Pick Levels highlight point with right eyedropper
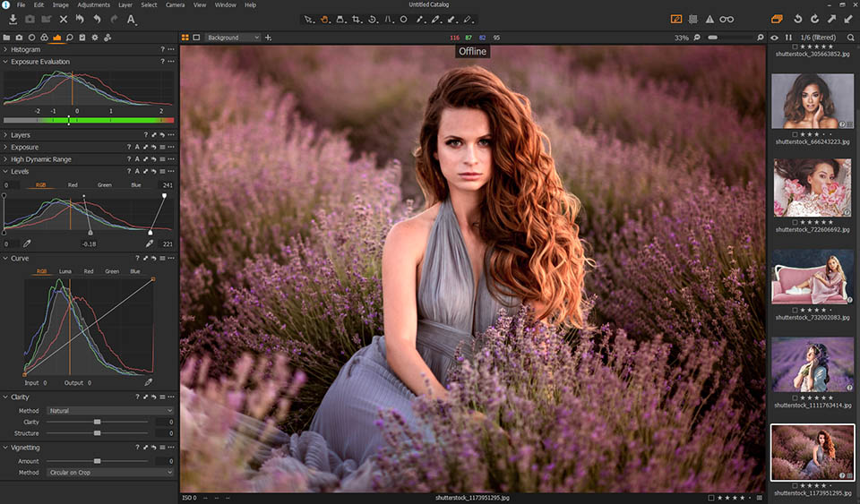The width and height of the screenshot is (860, 504). click(150, 243)
